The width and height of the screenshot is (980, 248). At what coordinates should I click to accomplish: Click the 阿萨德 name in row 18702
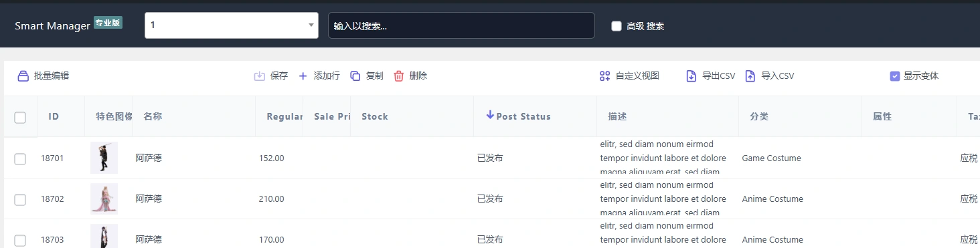149,199
